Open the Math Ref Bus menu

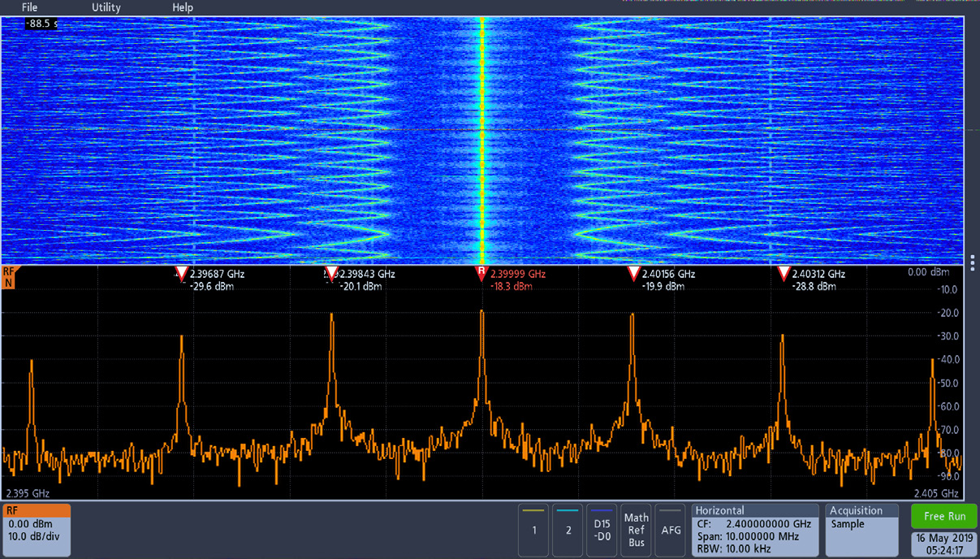(x=636, y=530)
